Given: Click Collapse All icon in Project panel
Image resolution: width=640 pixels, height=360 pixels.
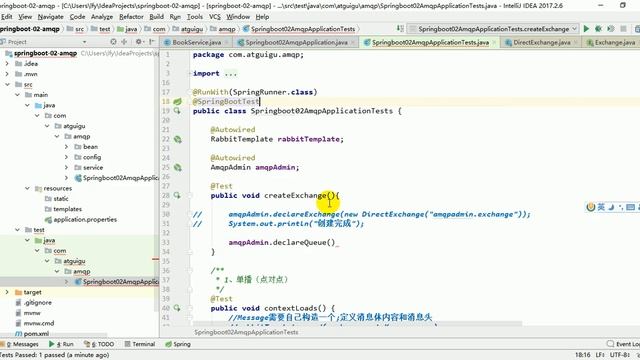Looking at the screenshot, I should click(124, 42).
